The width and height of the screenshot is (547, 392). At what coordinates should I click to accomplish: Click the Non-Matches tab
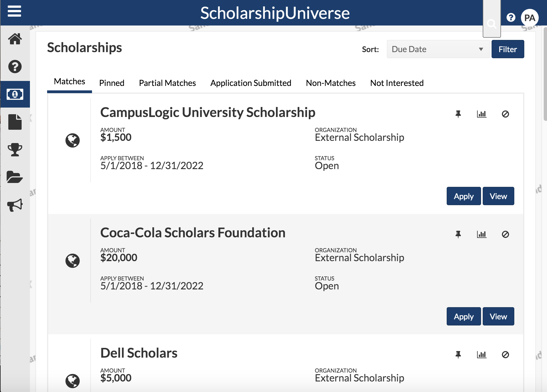tap(330, 83)
